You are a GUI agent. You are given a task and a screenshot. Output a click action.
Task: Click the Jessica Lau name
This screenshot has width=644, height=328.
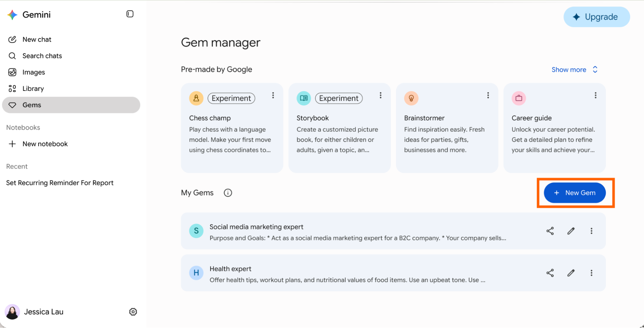[x=44, y=312]
